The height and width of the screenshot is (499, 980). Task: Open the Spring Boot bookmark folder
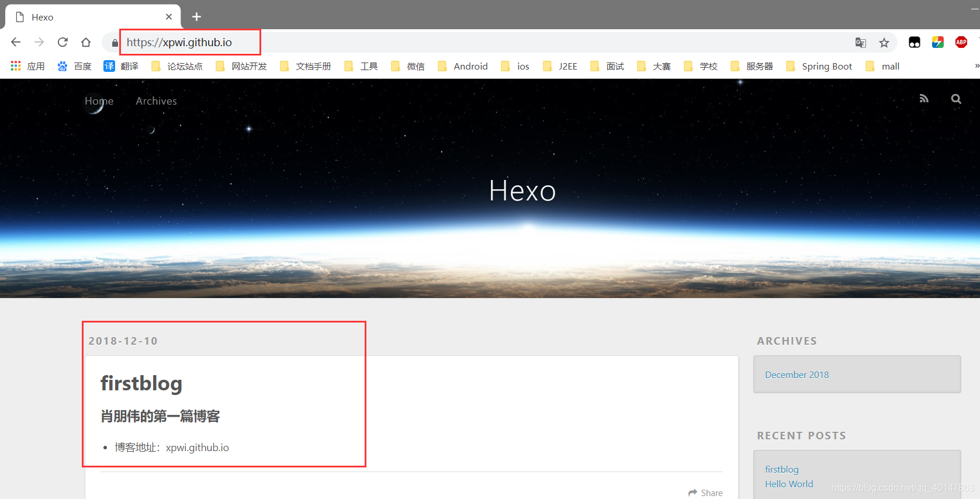[x=819, y=66]
